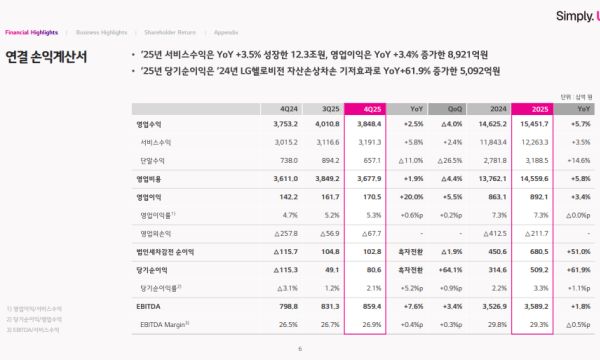The width and height of the screenshot is (600, 360).
Task: Select the +64.1% net income QoQ value
Action: [450, 270]
